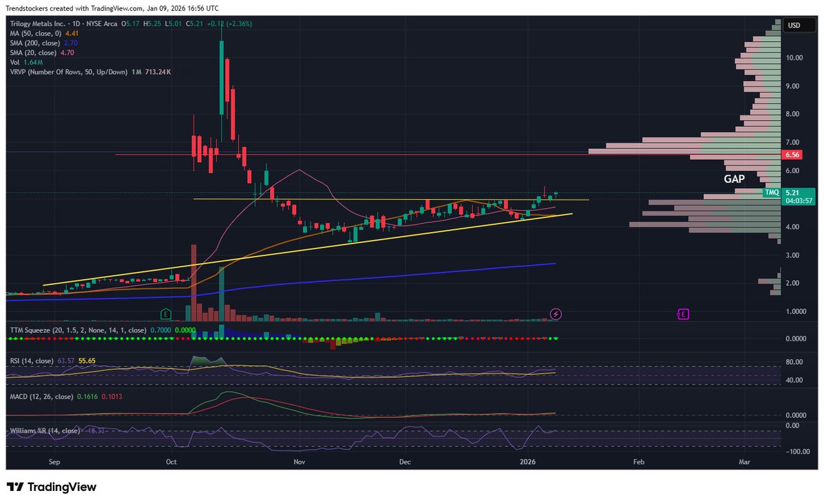Image resolution: width=824 pixels, height=504 pixels.
Task: Click the 3.00 price axis label
Action: click(x=794, y=255)
